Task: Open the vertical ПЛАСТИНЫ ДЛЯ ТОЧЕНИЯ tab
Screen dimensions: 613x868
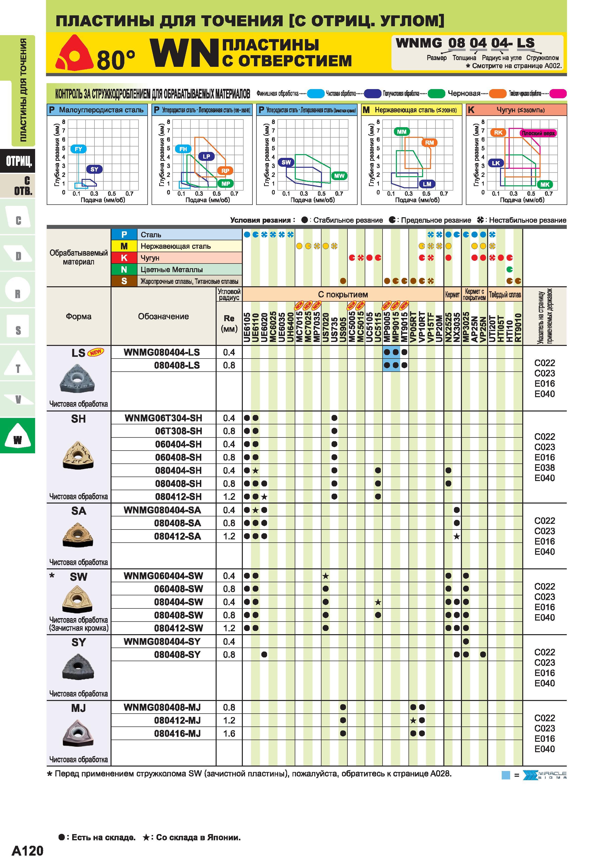Action: click(x=23, y=91)
